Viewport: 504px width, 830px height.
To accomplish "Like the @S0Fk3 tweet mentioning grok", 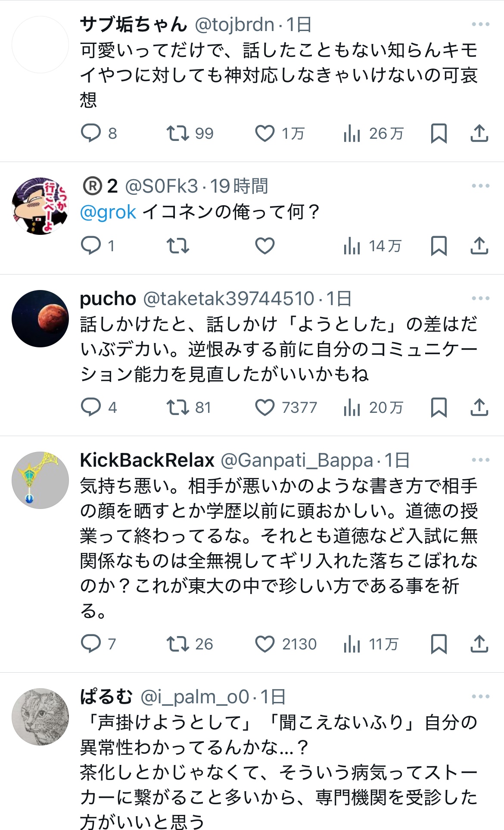I will click(265, 246).
